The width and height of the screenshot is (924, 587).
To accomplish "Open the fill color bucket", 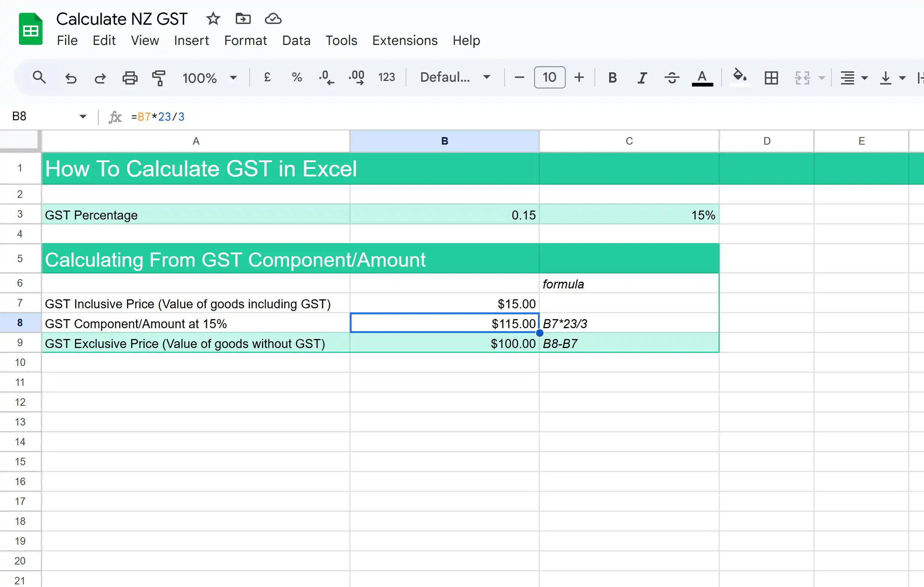I will pyautogui.click(x=740, y=77).
